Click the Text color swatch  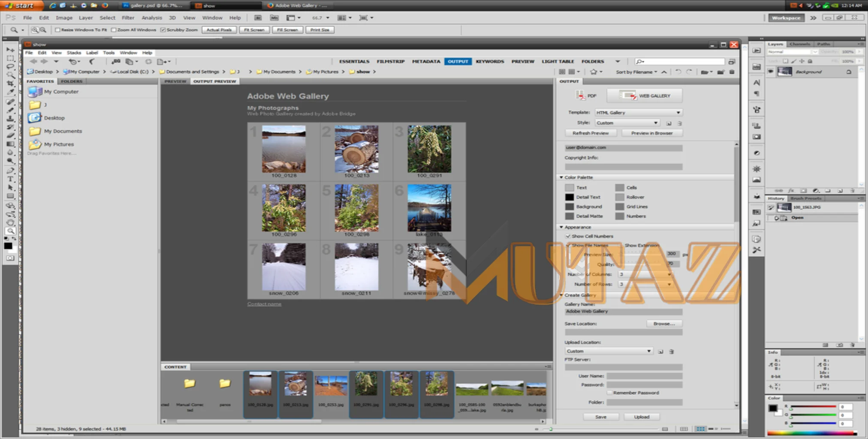click(569, 187)
